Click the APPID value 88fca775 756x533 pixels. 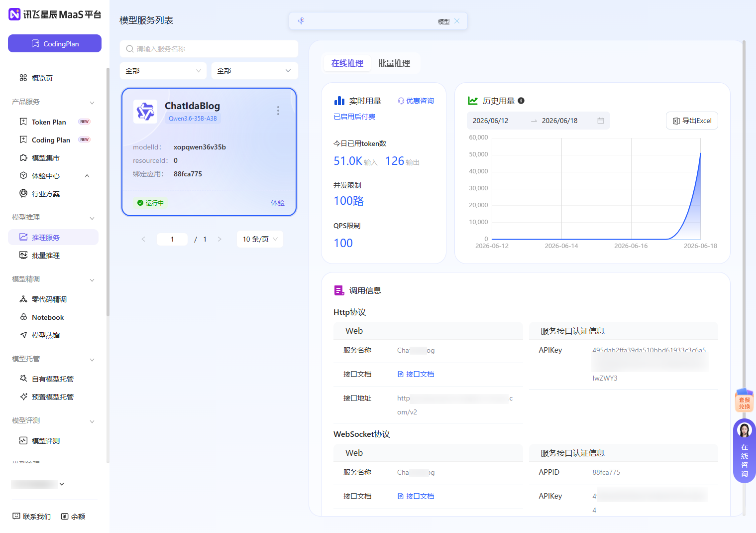(606, 472)
